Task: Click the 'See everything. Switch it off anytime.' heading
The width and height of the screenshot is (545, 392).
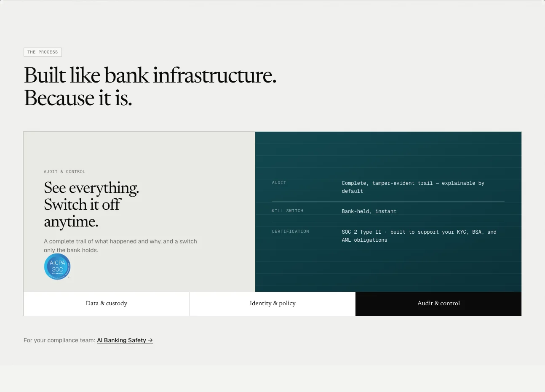Action: 91,205
